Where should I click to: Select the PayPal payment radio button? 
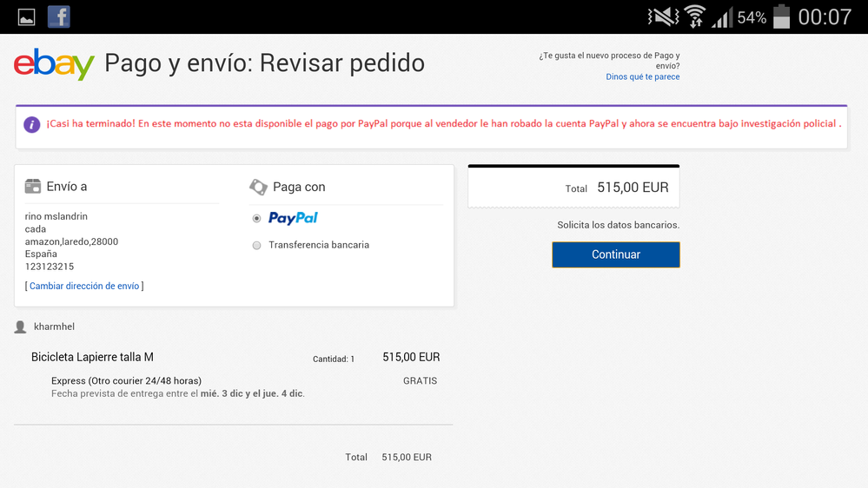point(256,219)
